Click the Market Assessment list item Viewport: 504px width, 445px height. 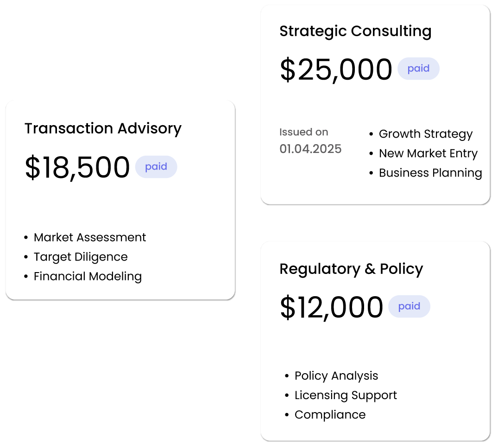coord(90,237)
